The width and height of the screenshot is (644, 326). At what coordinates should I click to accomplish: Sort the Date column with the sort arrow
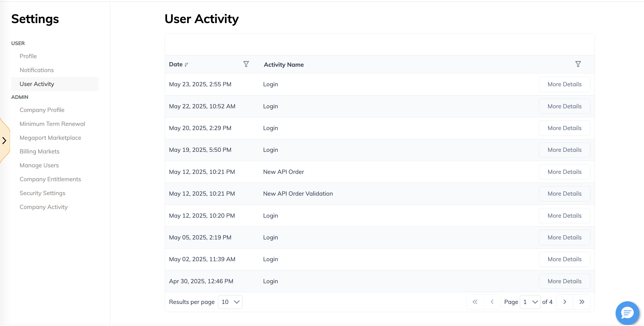[186, 65]
